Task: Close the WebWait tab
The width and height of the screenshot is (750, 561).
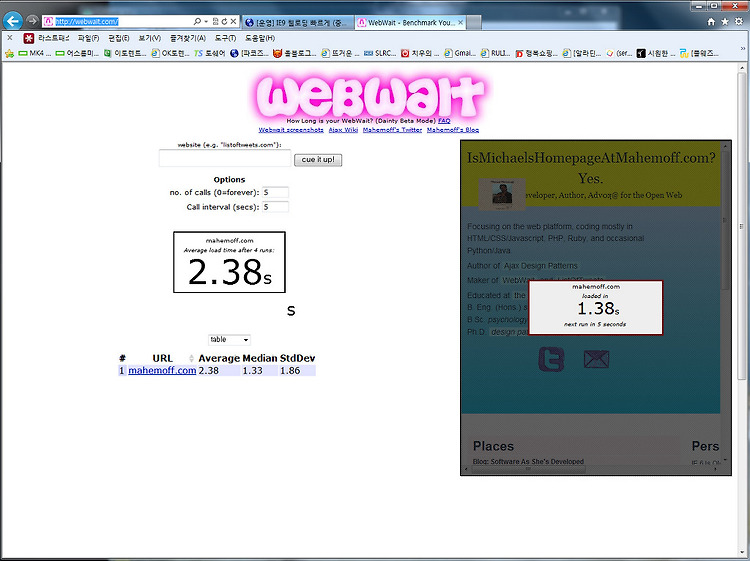Action: [461, 22]
